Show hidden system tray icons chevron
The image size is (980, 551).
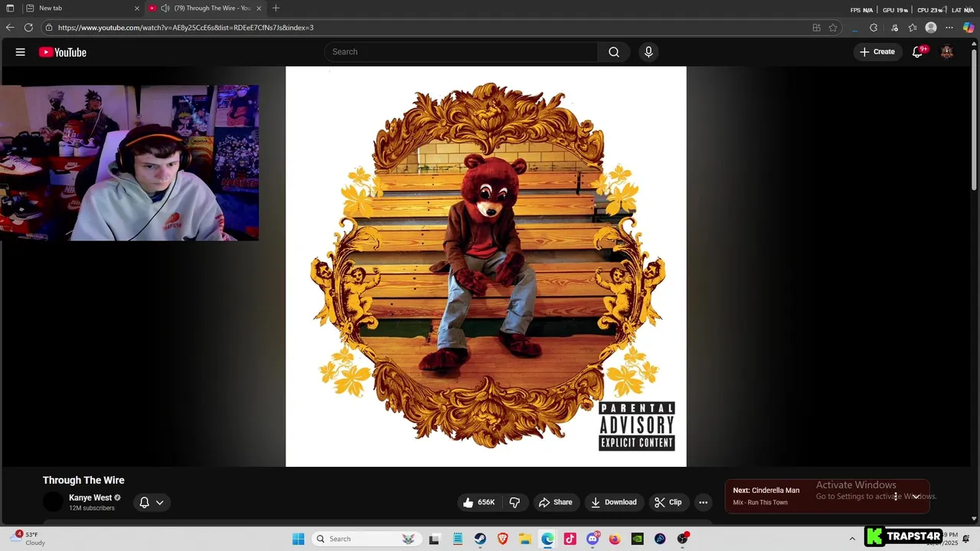[x=852, y=539]
